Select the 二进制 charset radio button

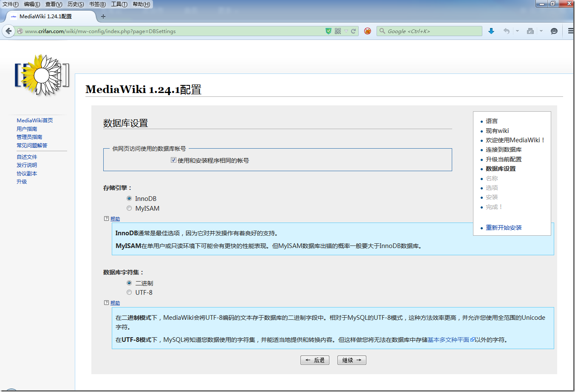[x=129, y=283]
